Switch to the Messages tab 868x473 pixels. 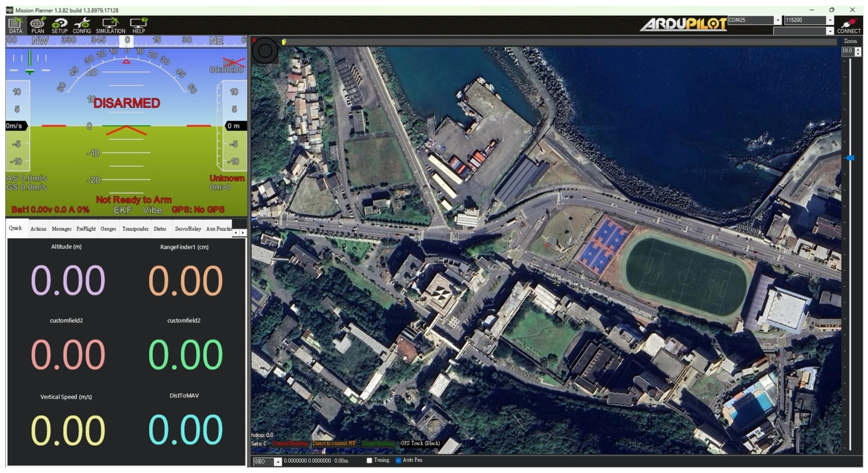61,229
